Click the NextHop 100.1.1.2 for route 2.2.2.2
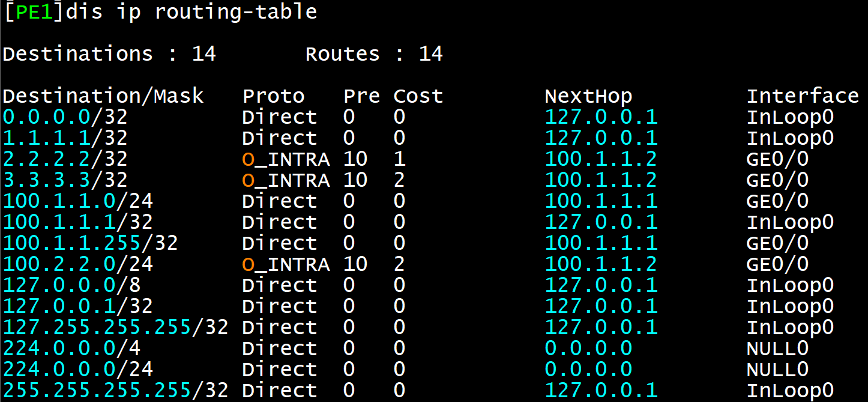Image resolution: width=868 pixels, height=402 pixels. (600, 159)
